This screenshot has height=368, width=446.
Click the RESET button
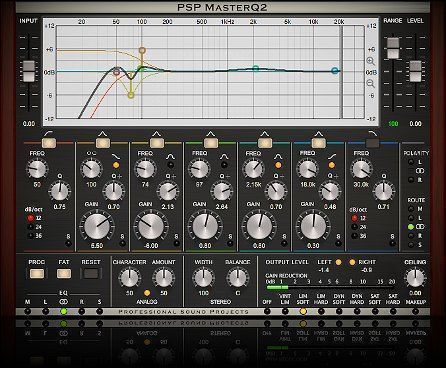[91, 274]
